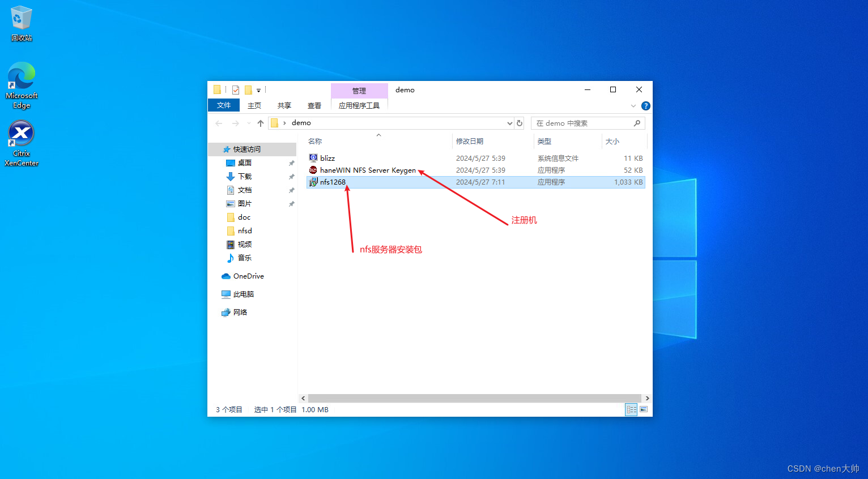Unpin Pictures from Quick Access
Screen dimensions: 868x479
pyautogui.click(x=292, y=204)
